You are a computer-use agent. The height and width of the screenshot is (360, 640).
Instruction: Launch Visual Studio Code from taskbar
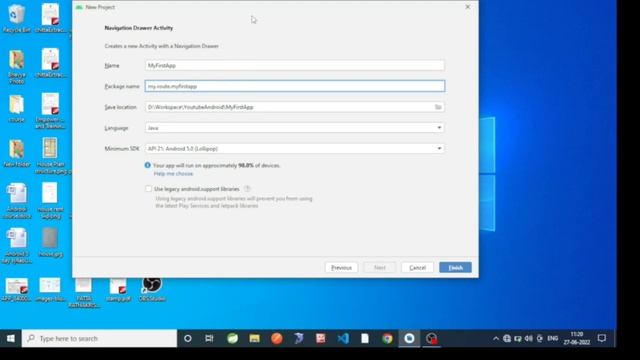coord(343,338)
